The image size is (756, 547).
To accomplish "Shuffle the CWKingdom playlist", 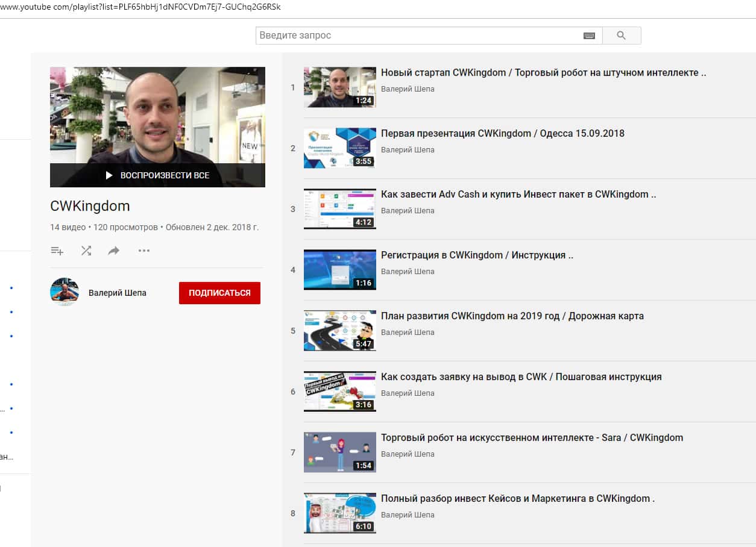I will (86, 251).
